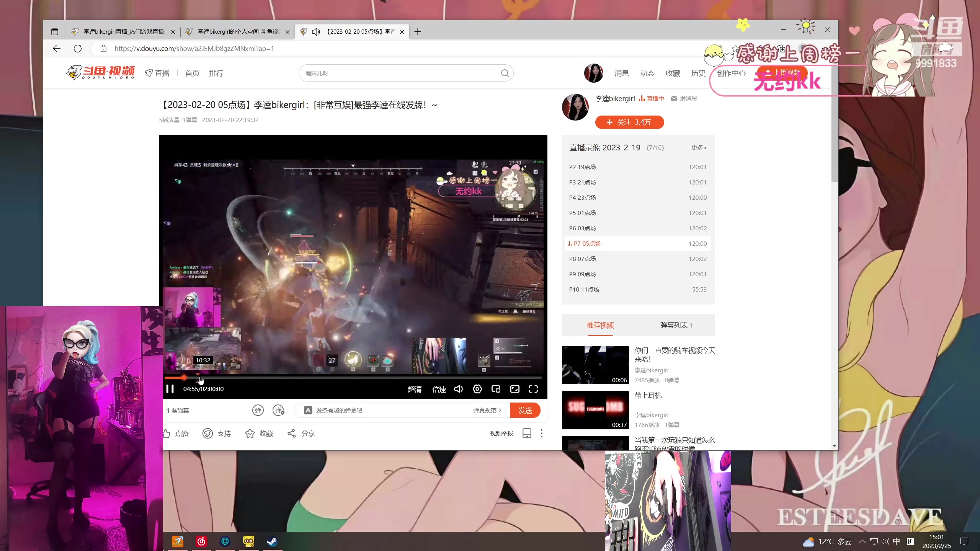Open the vertical three-dot more menu

click(541, 433)
